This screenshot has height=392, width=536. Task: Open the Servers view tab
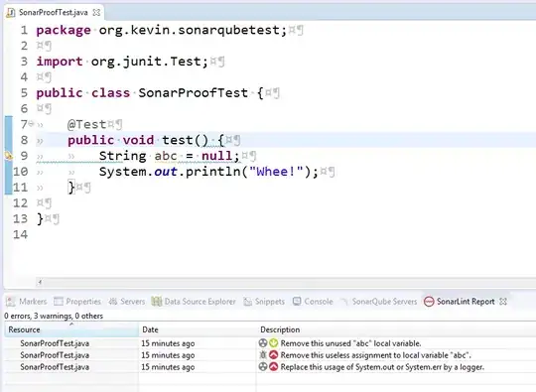[127, 302]
